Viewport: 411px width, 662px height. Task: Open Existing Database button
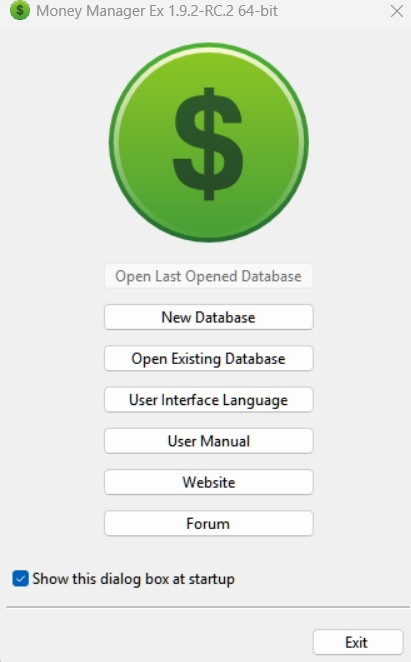(x=209, y=358)
